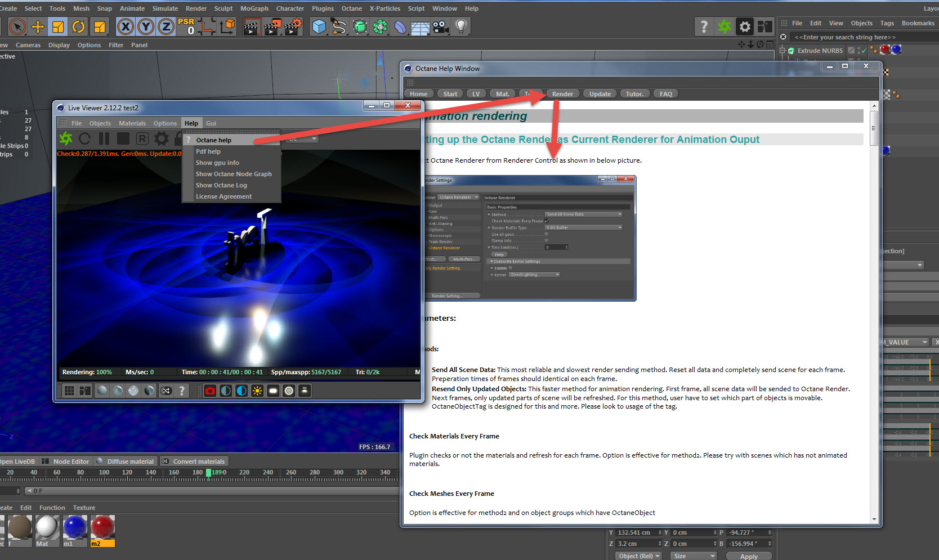Screen dimensions: 939x560
Task: Open Live Viewer settings gear
Action: coord(162,138)
